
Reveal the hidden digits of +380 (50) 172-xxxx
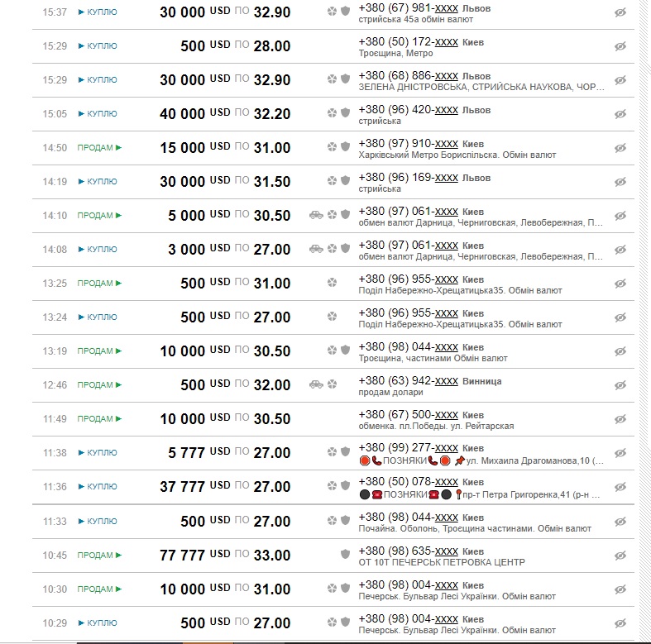(446, 41)
